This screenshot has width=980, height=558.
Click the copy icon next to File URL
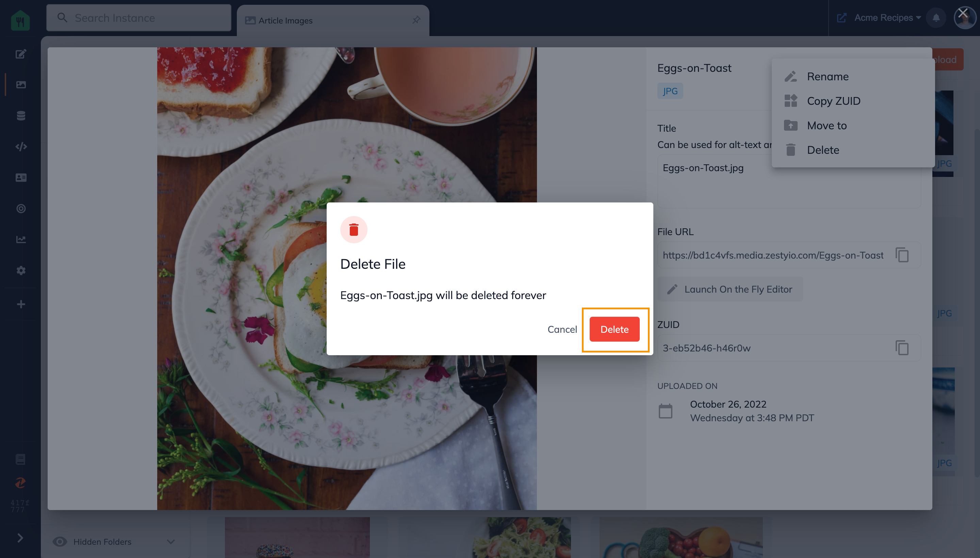click(x=902, y=255)
